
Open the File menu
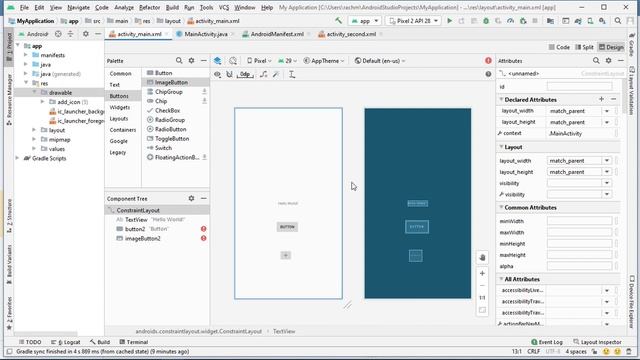pos(24,7)
